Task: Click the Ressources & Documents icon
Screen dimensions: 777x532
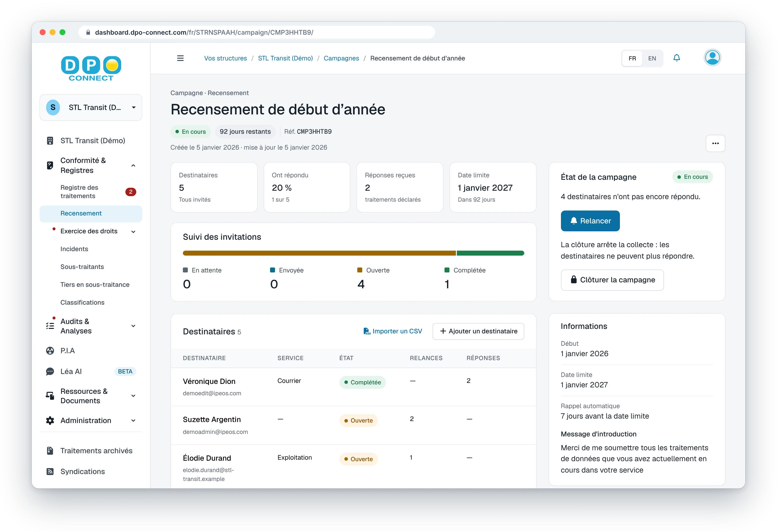Action: coord(50,396)
